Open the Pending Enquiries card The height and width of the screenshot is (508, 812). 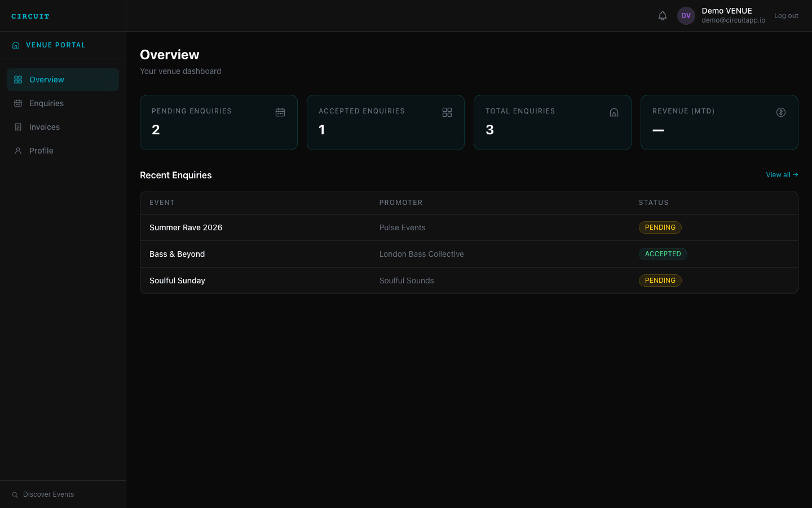219,122
